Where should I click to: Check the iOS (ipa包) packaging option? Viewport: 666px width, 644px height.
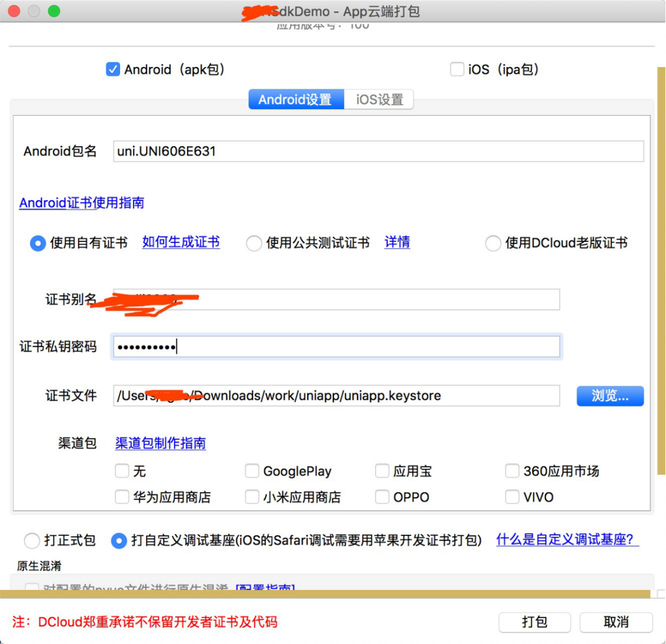[x=458, y=69]
